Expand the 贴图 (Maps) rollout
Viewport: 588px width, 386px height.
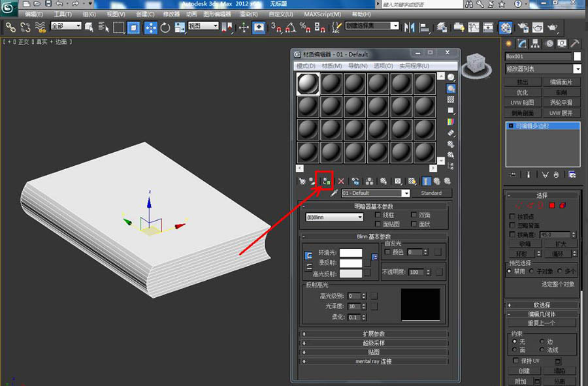(x=374, y=352)
